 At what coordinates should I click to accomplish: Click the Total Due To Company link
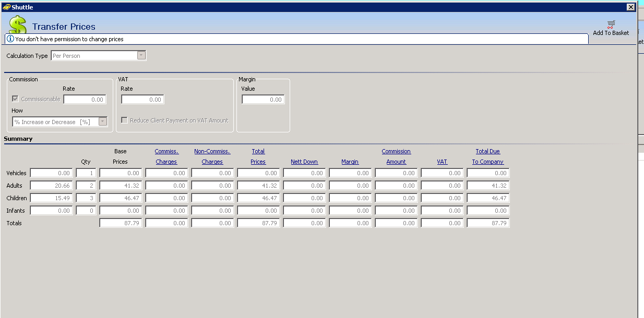click(488, 156)
